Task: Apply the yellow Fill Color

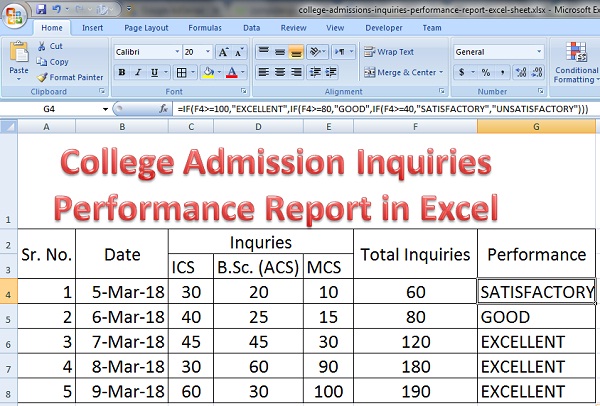Action: [x=208, y=72]
